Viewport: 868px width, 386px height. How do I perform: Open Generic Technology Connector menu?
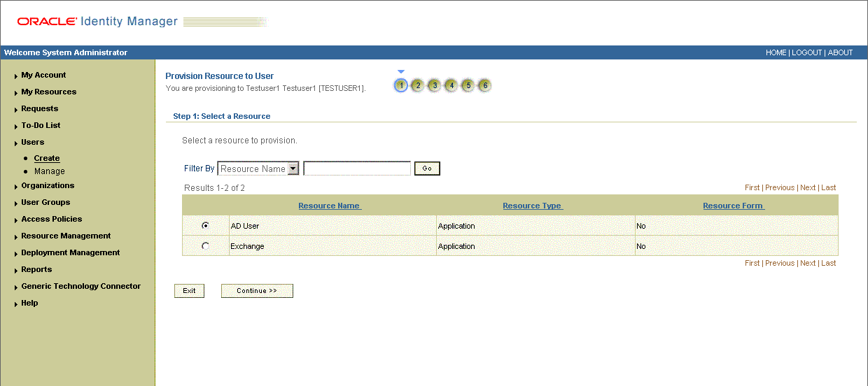81,286
